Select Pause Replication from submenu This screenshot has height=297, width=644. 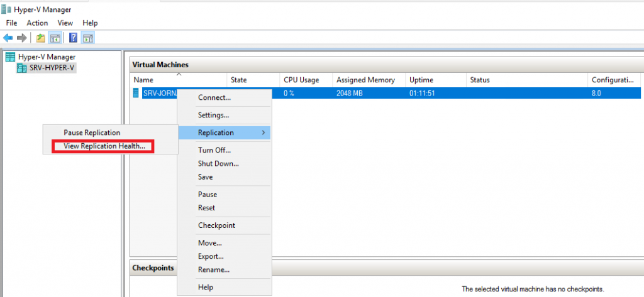92,132
